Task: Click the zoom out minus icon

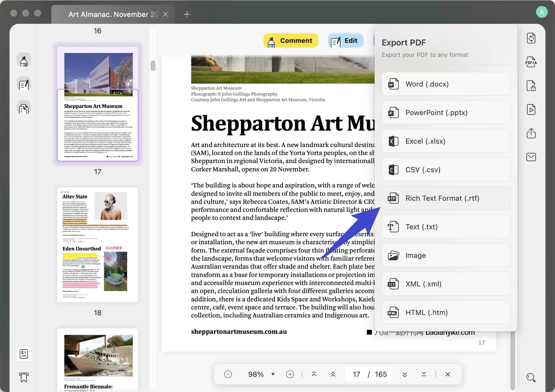Action: (x=228, y=374)
